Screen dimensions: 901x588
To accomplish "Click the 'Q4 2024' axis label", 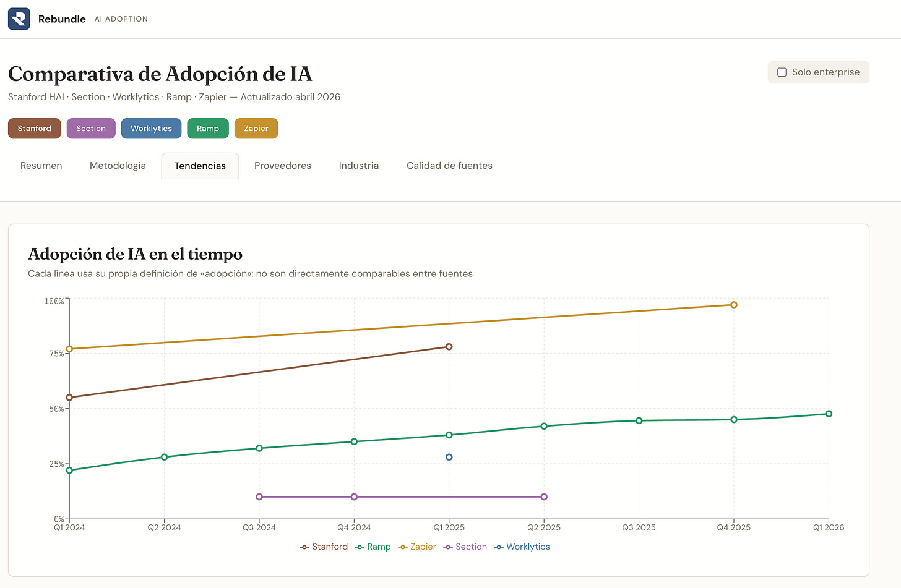I will coord(354,528).
